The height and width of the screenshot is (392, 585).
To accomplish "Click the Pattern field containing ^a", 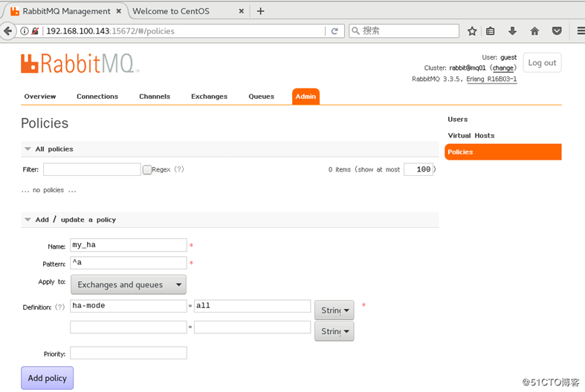I will pyautogui.click(x=129, y=263).
